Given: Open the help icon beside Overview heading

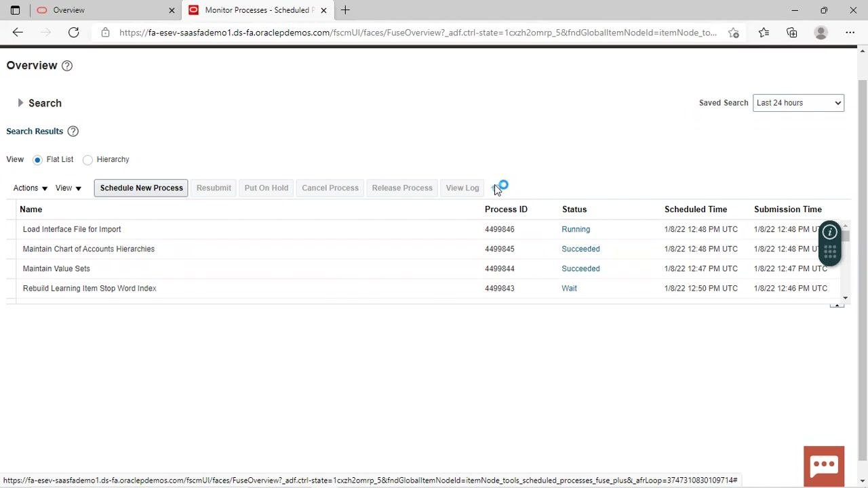Looking at the screenshot, I should coord(67,66).
